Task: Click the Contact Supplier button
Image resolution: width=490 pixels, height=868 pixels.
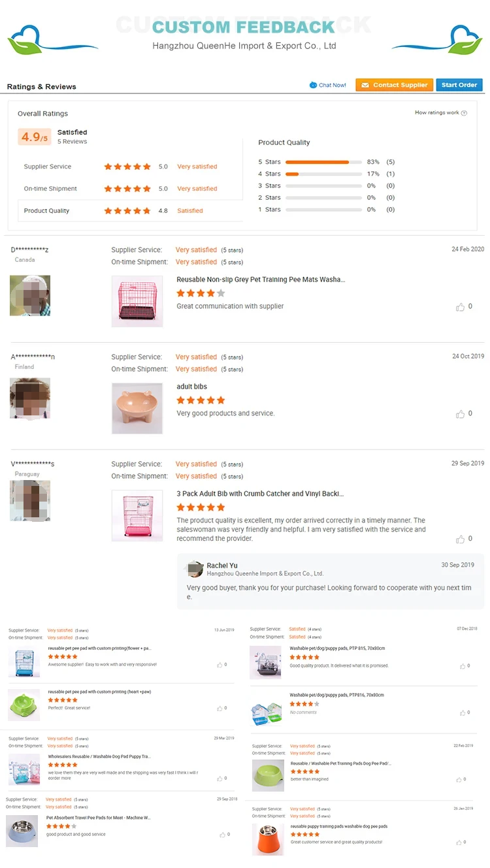Action: 394,85
